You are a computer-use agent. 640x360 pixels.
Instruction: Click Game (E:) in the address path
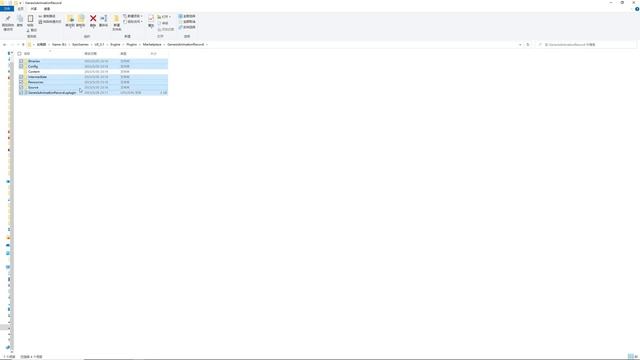[59, 44]
